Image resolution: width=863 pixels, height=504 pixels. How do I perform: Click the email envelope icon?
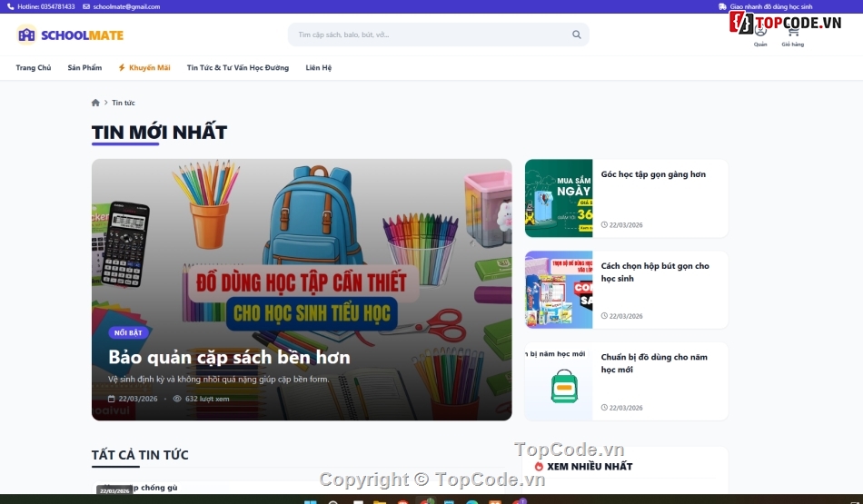point(86,6)
